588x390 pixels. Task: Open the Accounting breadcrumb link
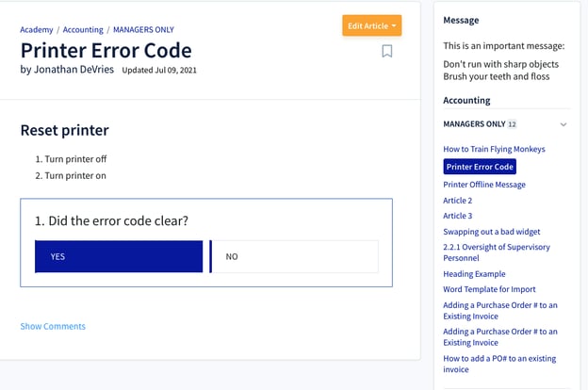pos(83,29)
